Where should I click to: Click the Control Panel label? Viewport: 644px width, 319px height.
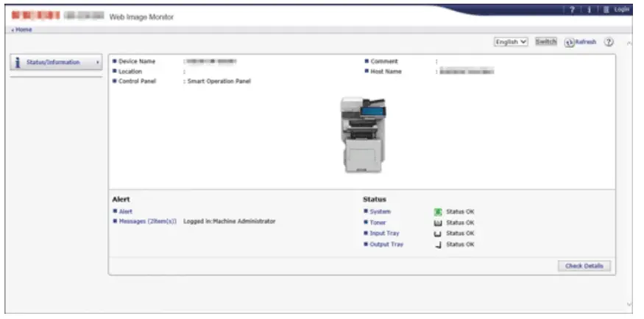click(137, 81)
